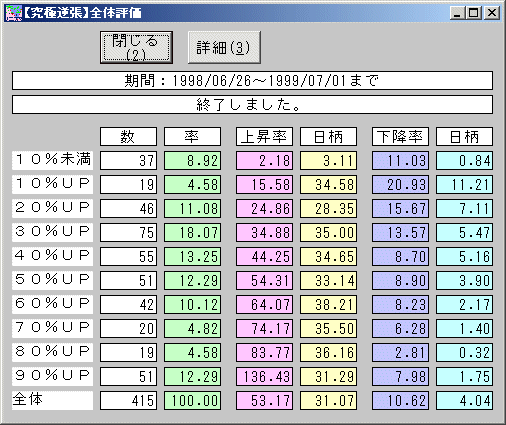
Task: Click the 下降率 column header
Action: 400,136
